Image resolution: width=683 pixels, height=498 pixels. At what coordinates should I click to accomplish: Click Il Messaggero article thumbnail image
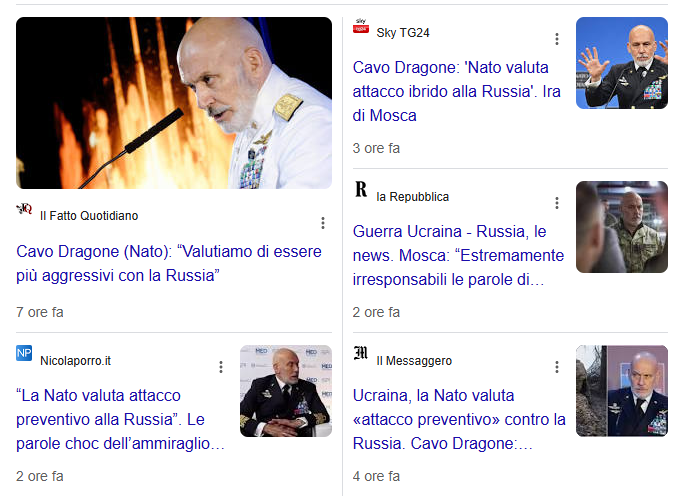[622, 391]
